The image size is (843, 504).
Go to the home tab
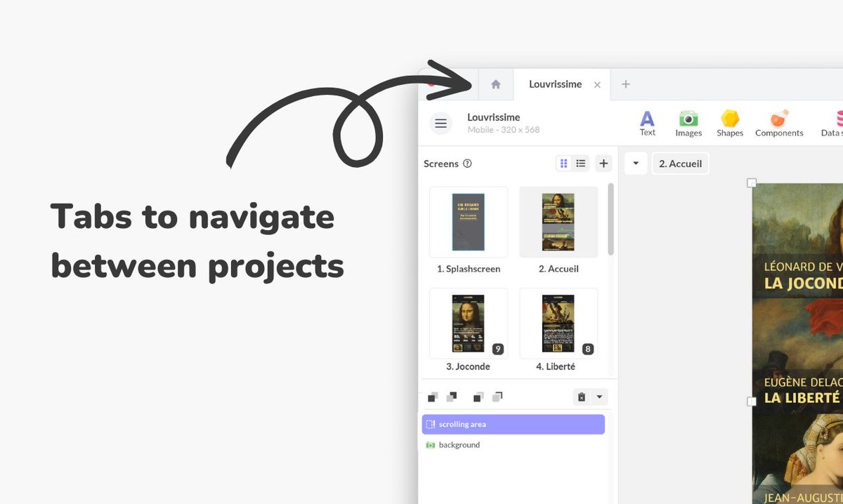(496, 84)
